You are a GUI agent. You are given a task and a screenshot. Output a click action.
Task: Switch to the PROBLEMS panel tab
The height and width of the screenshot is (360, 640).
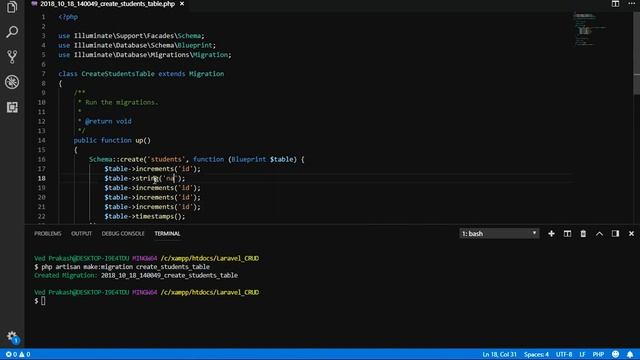48,233
